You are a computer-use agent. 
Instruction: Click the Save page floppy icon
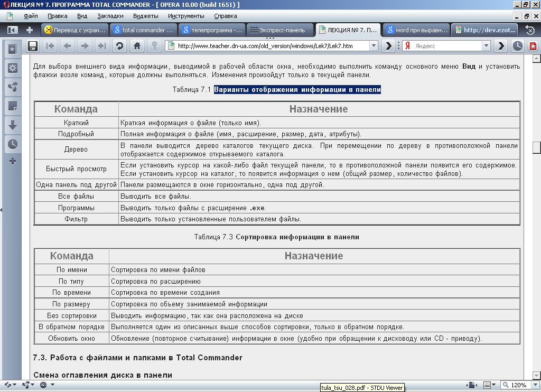33,46
